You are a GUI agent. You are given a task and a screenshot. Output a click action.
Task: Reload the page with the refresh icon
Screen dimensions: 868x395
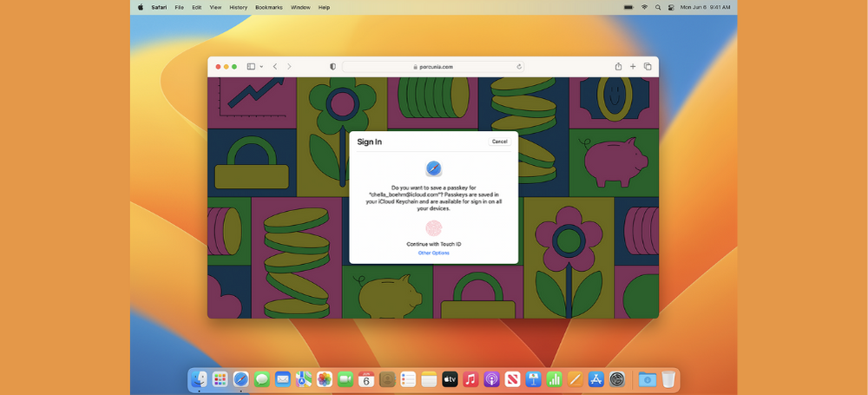[519, 67]
